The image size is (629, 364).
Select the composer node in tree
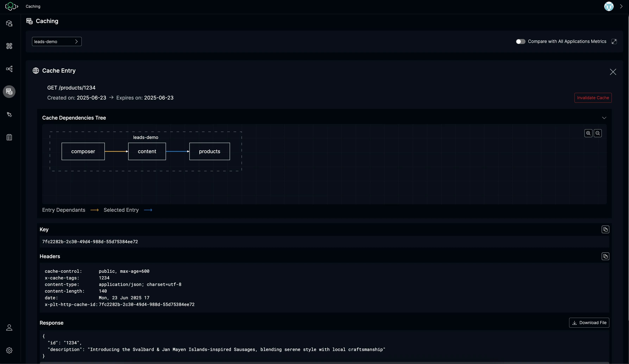click(x=83, y=151)
